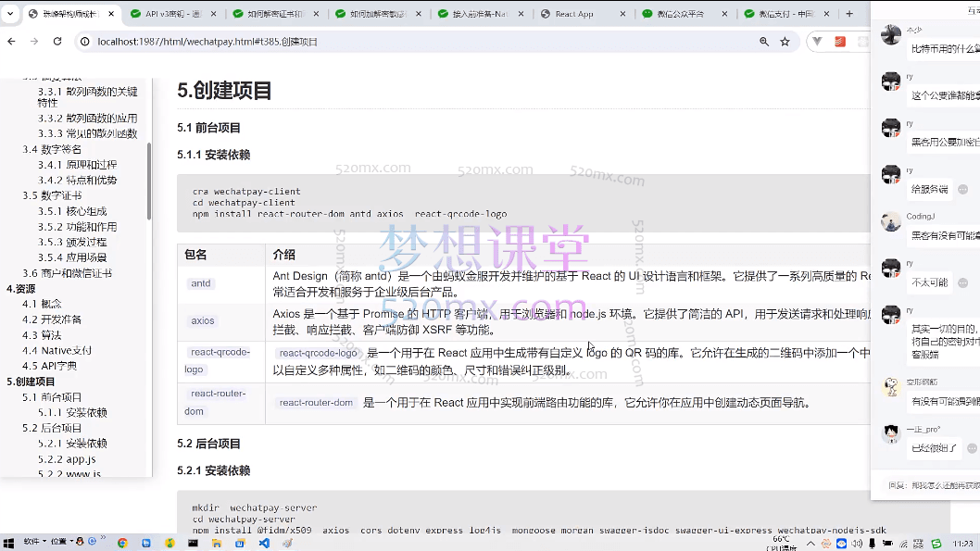Click the CodingJ user avatar in chat panel
Viewport: 980px width, 551px height.
pos(891,221)
